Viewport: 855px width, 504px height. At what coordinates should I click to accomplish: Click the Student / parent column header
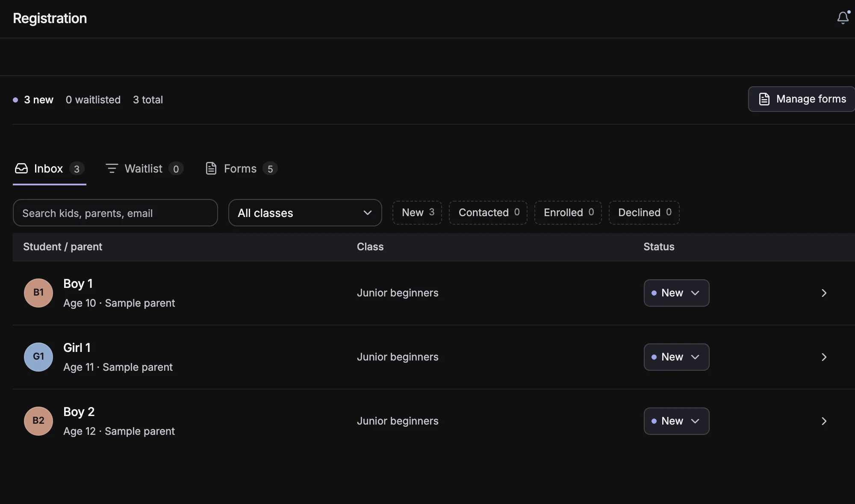pyautogui.click(x=62, y=247)
